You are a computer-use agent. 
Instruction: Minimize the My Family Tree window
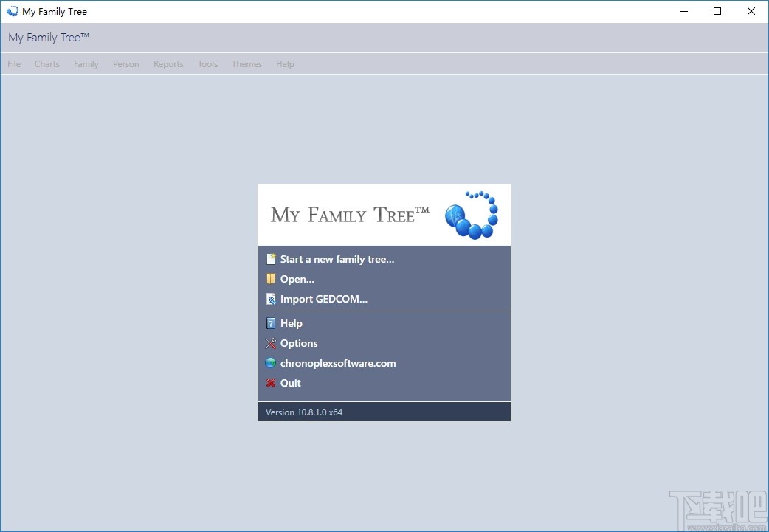click(684, 11)
